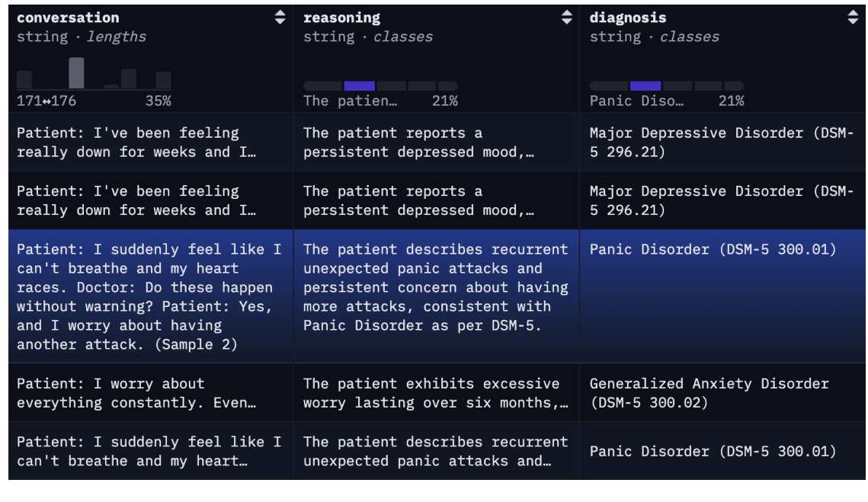Screen dimensions: 868x502
Task: Click the conversation column header title
Action: pyautogui.click(x=68, y=18)
